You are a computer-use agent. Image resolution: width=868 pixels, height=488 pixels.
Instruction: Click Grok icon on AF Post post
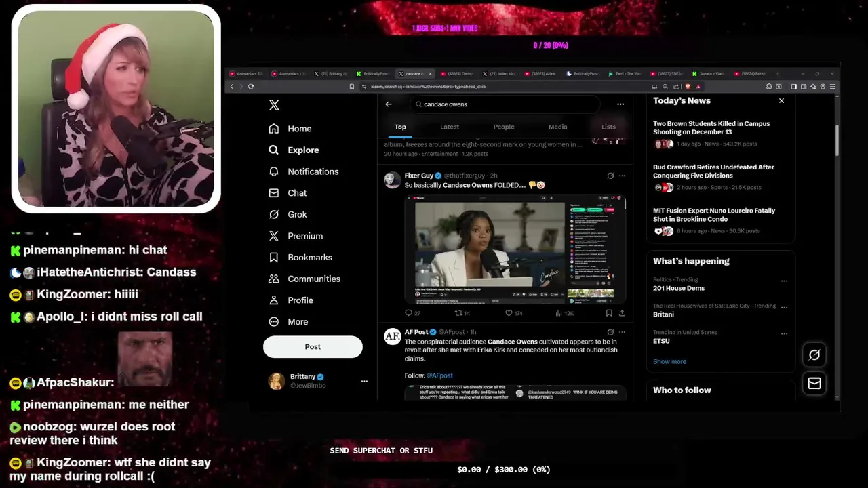pos(610,332)
